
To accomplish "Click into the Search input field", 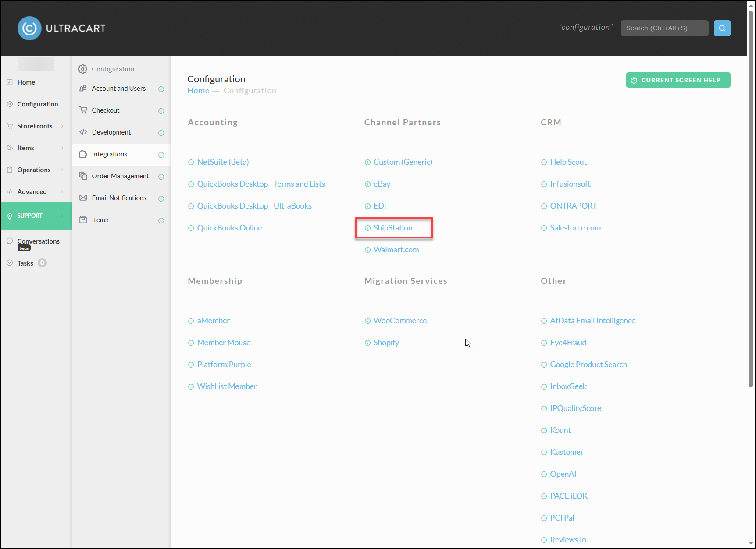I will pos(664,28).
